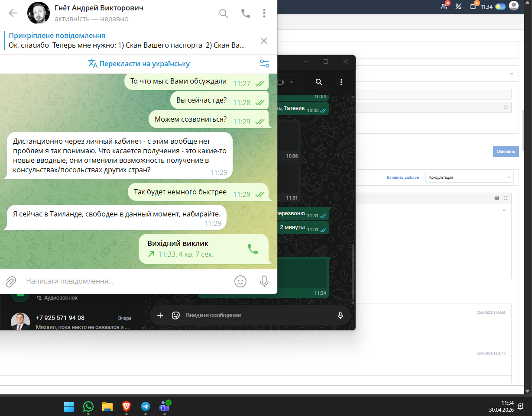
Task: Open date picker calendar icon in CRM field
Action: (x=506, y=106)
